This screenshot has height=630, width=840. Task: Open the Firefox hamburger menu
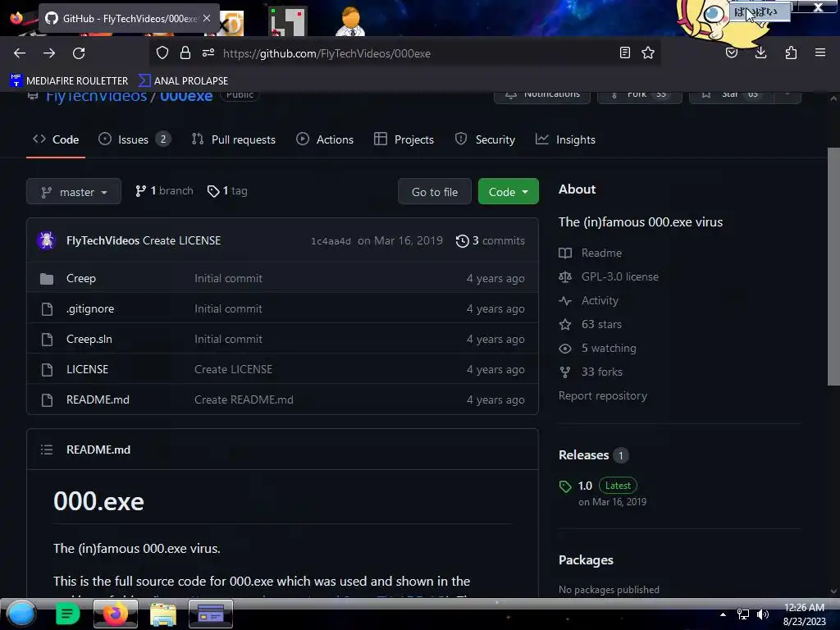[x=820, y=53]
